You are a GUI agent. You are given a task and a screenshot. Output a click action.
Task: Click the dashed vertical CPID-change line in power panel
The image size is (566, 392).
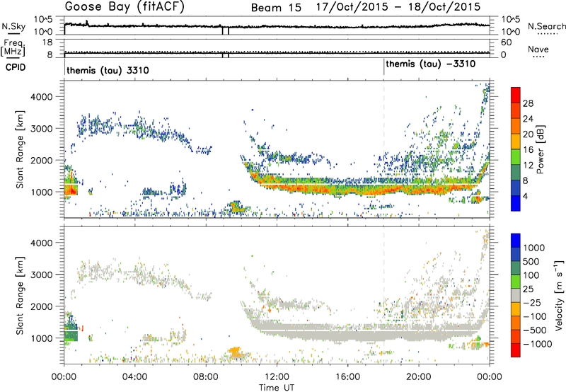pos(383,149)
